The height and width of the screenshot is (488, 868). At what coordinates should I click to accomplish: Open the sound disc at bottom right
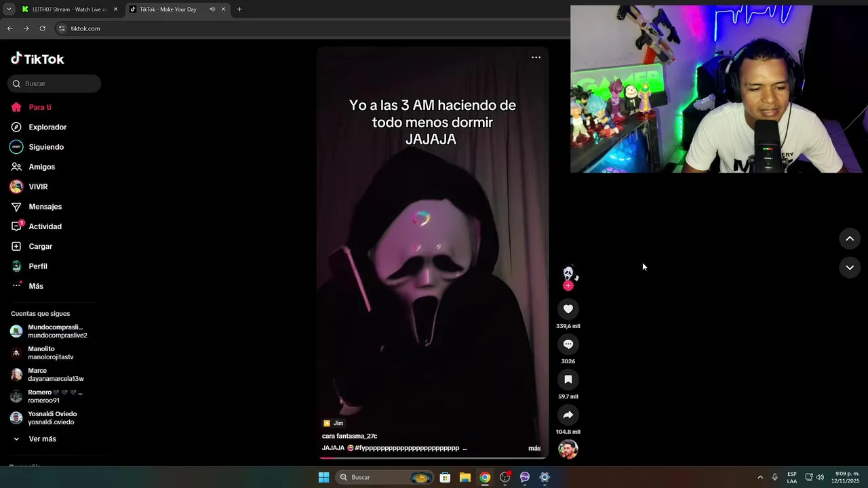click(568, 449)
